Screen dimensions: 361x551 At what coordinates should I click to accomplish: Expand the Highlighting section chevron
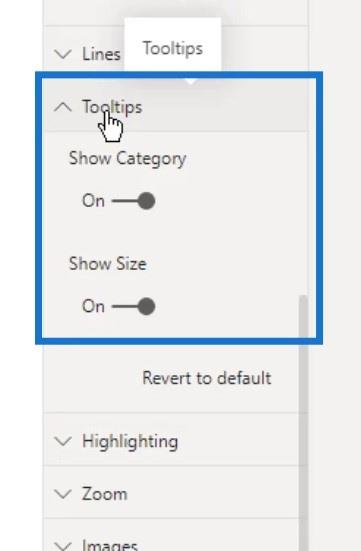pyautogui.click(x=63, y=441)
